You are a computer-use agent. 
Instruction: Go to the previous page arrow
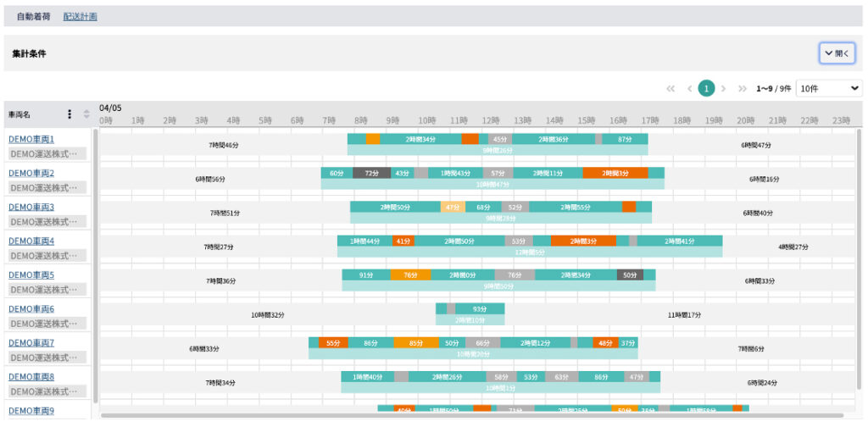click(x=690, y=88)
